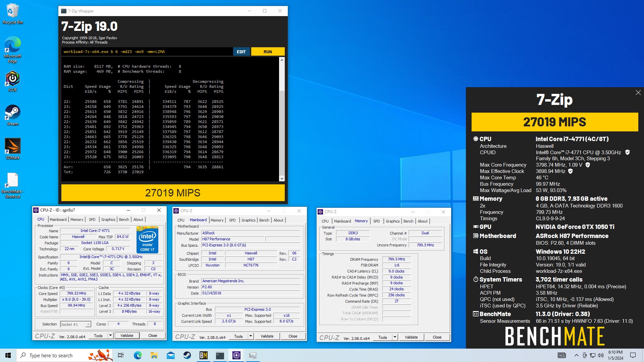Click the Meet Now camera tray icon
This screenshot has height=362, width=644.
585,355
